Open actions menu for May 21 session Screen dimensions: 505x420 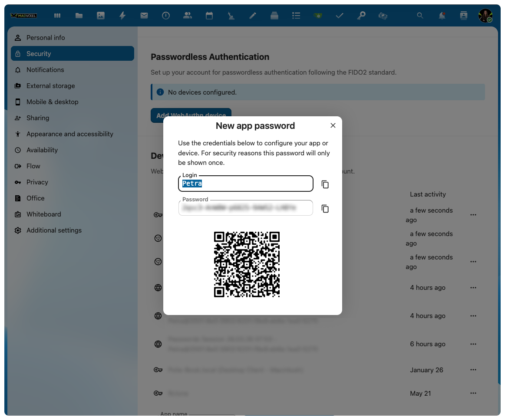tap(473, 394)
